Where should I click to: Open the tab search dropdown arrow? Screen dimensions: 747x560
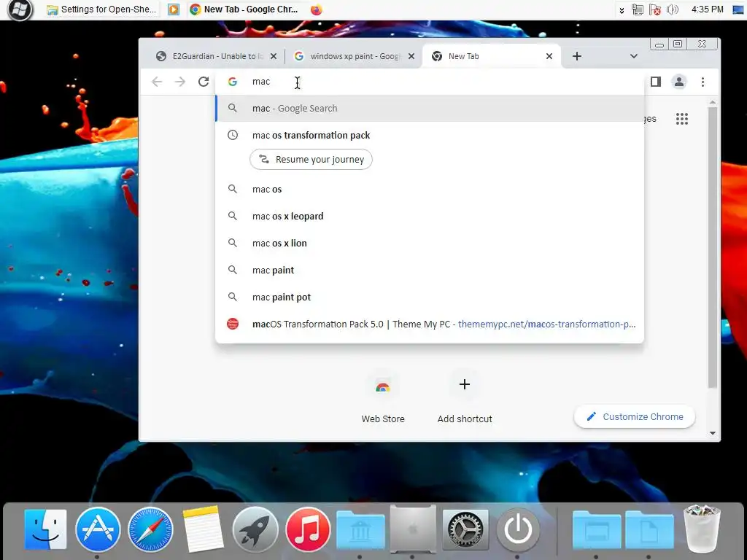[x=634, y=56]
